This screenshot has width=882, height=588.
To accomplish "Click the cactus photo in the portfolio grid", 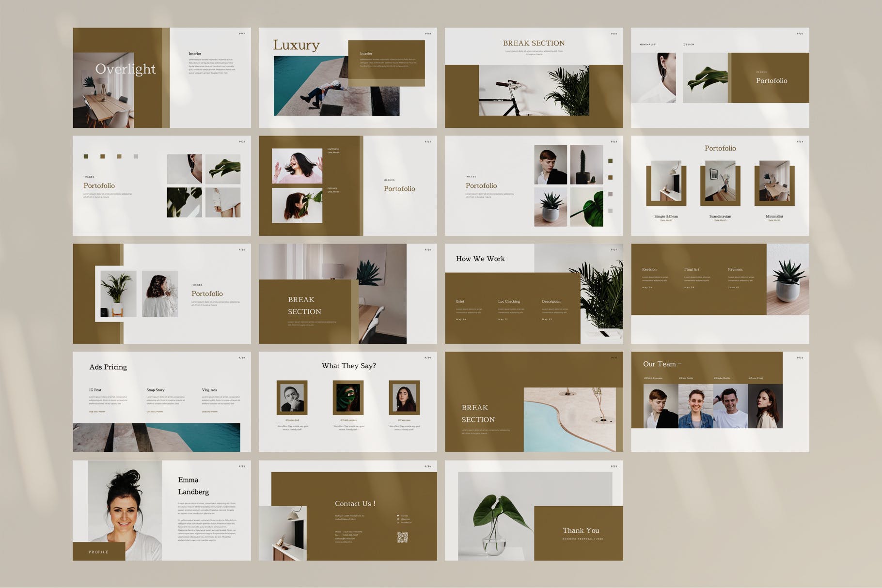I will coord(586,165).
